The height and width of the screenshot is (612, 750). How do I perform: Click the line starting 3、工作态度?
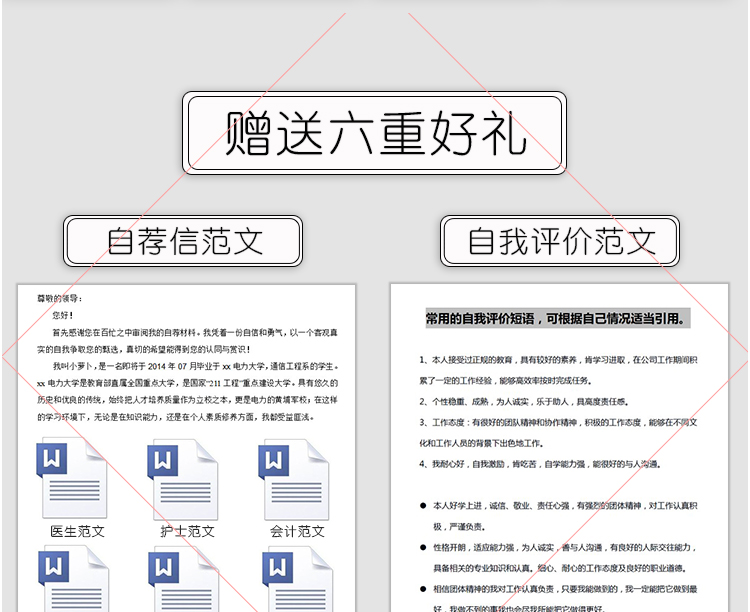[x=558, y=423]
